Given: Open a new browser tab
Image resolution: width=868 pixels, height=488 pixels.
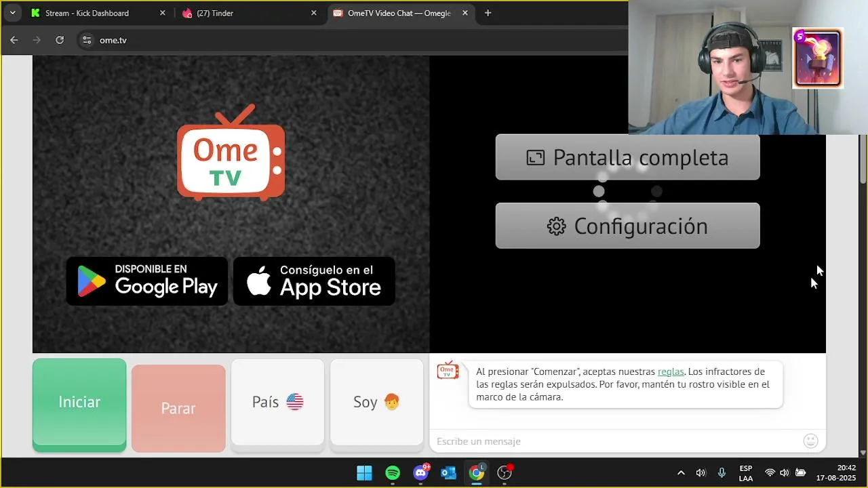Looking at the screenshot, I should 488,13.
